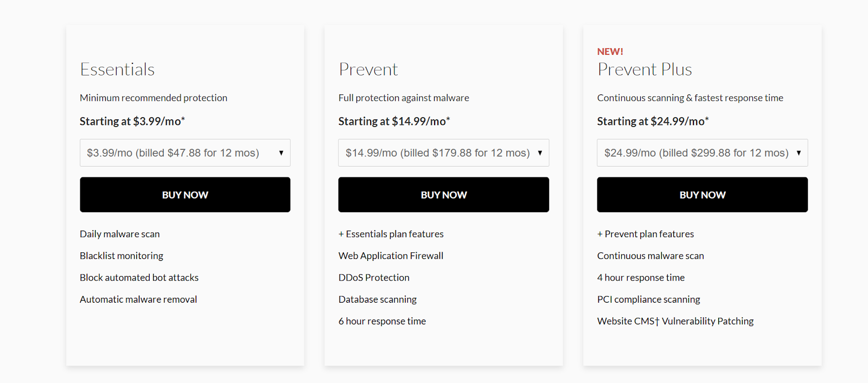This screenshot has width=868, height=383.
Task: Expand the Prevent plan billing dropdown
Action: pyautogui.click(x=443, y=153)
